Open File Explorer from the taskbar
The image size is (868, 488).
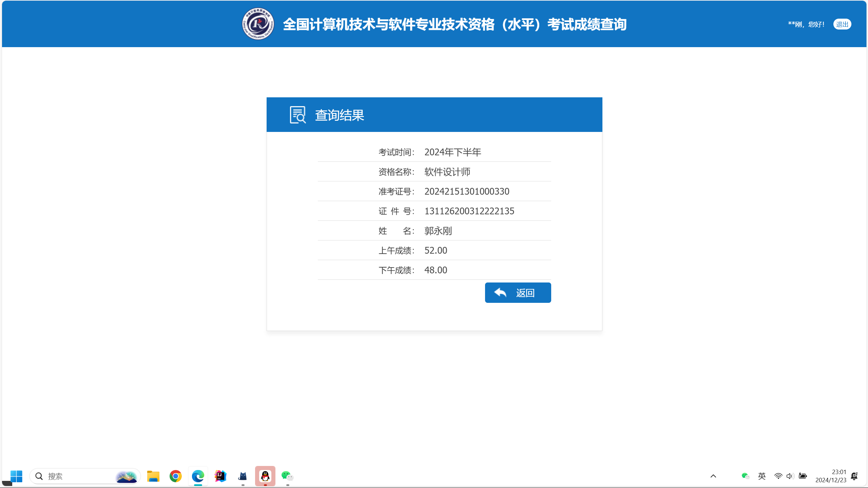tap(153, 476)
